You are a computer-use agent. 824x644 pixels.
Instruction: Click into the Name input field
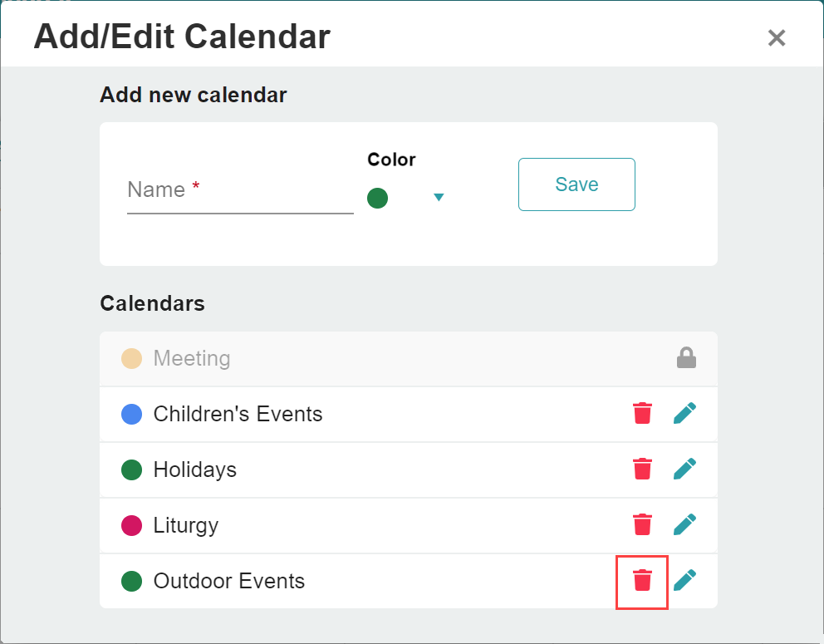click(240, 191)
